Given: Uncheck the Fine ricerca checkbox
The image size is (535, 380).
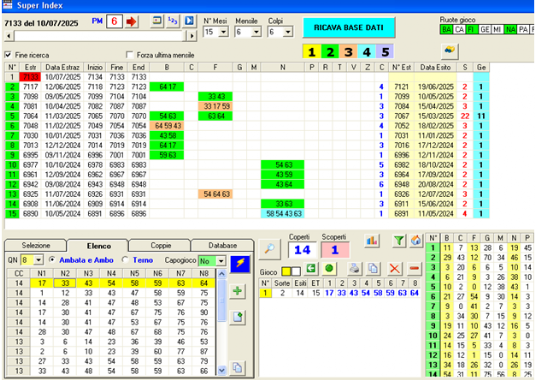Looking at the screenshot, I should pyautogui.click(x=8, y=55).
